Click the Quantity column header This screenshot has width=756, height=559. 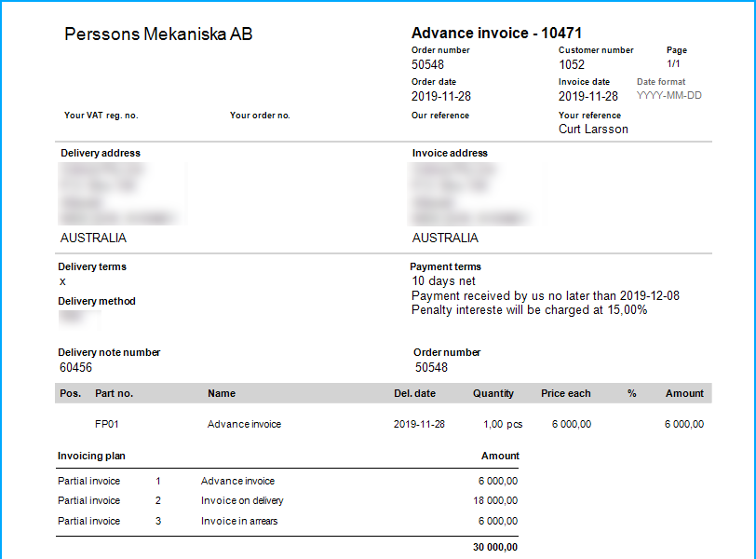(493, 393)
